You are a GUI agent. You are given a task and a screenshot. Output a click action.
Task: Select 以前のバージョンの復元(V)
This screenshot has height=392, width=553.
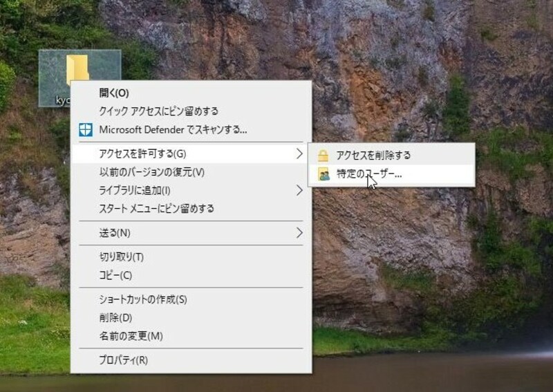tap(191, 172)
